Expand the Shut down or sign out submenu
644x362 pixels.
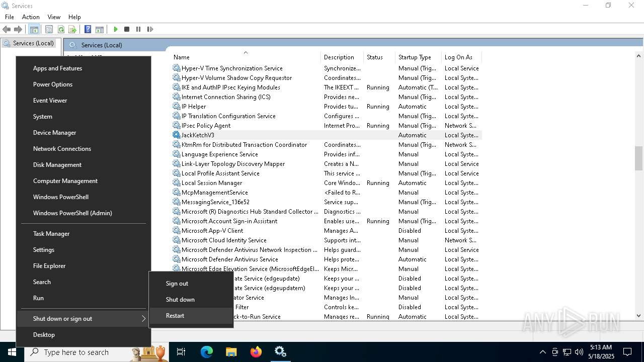click(x=84, y=319)
